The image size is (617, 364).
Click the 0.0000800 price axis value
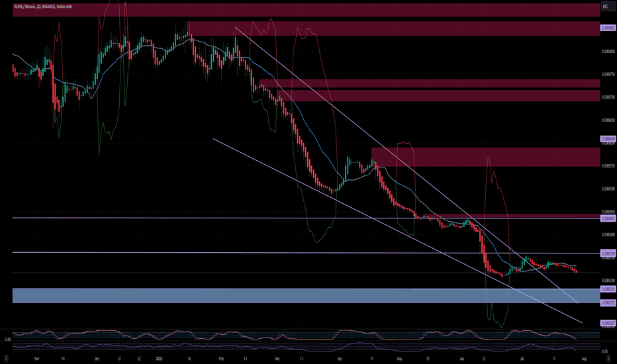pos(608,51)
